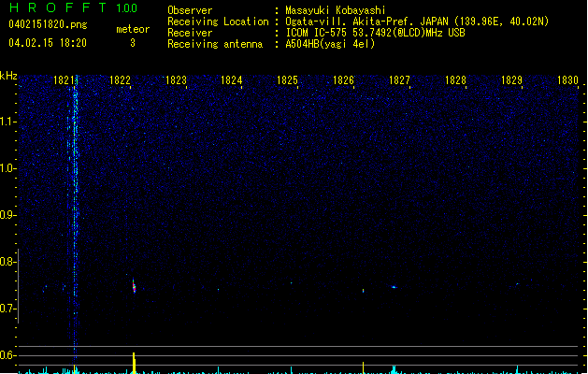Click the 0.7 kHz frequency axis label
The height and width of the screenshot is (374, 588).
tap(8, 309)
